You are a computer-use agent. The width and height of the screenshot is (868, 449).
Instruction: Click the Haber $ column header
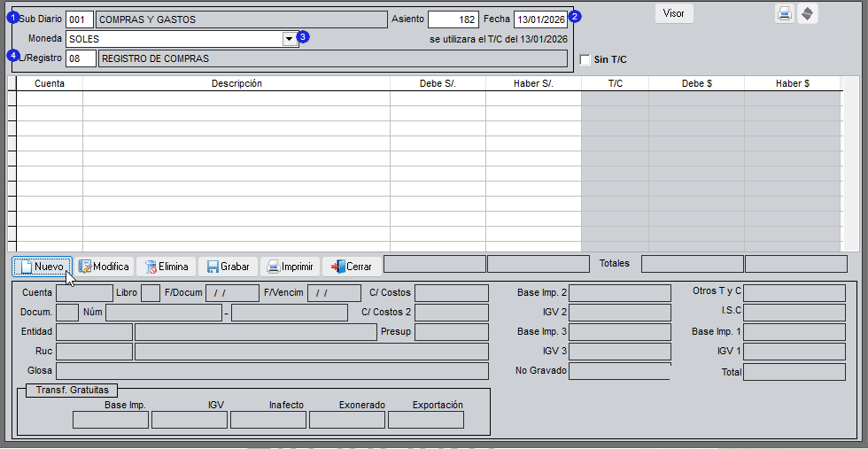pyautogui.click(x=793, y=83)
